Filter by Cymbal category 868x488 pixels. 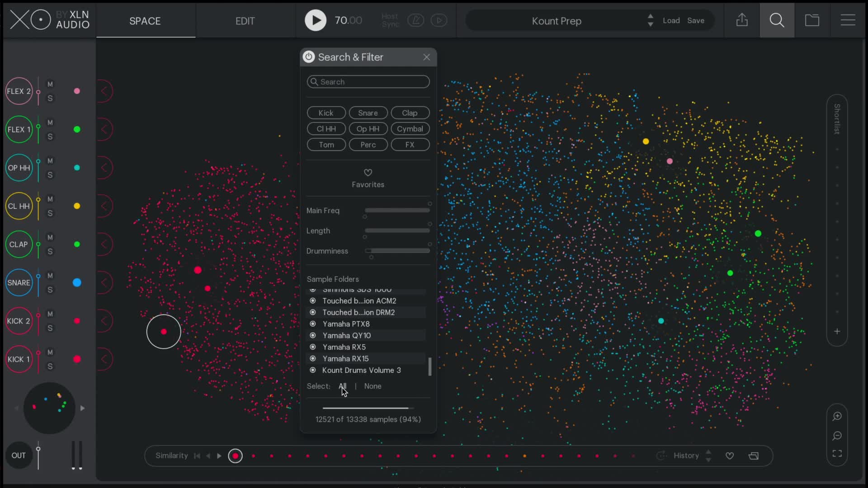(410, 129)
